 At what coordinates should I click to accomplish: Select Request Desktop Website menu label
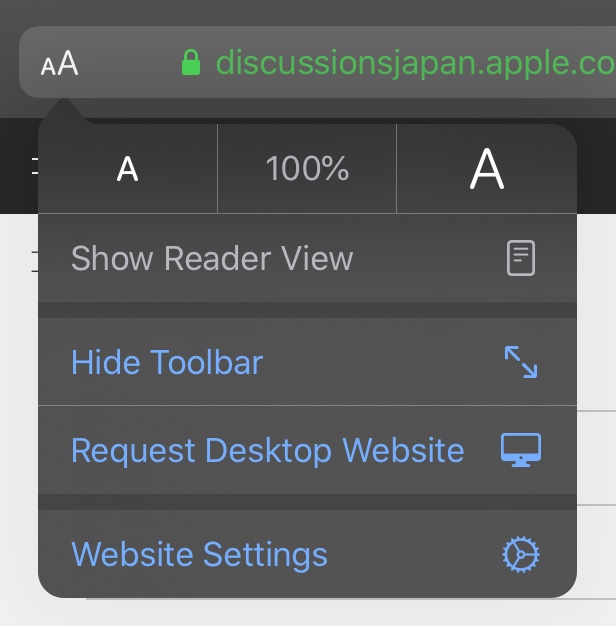pos(267,450)
